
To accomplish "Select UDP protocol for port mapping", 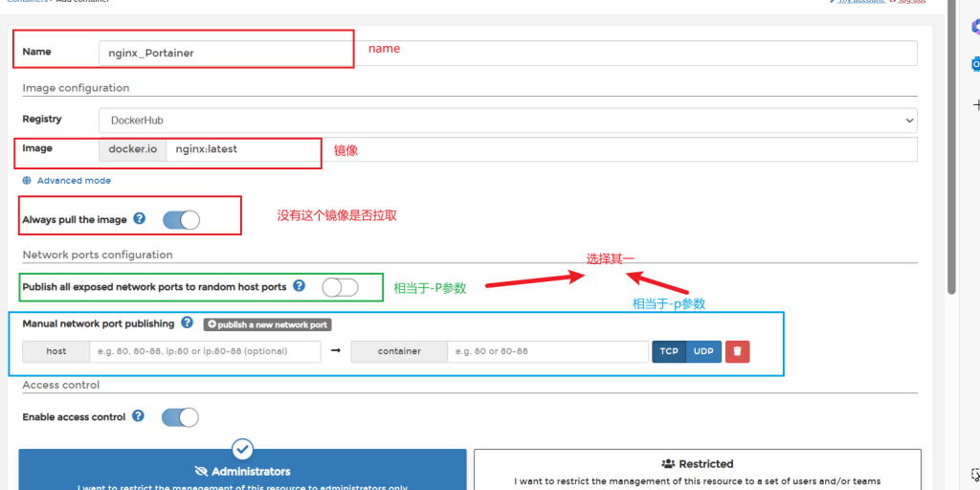I will (703, 351).
